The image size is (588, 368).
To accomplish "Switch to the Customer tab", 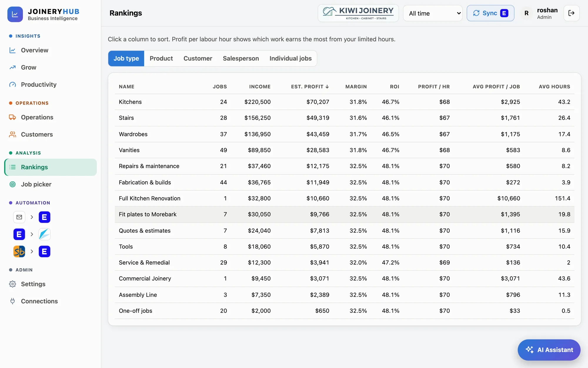I will tap(198, 58).
